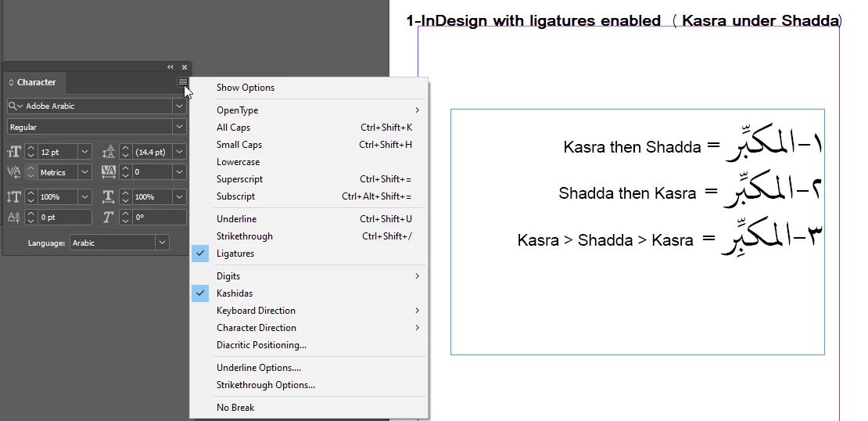Click the tracking icon

(x=109, y=172)
